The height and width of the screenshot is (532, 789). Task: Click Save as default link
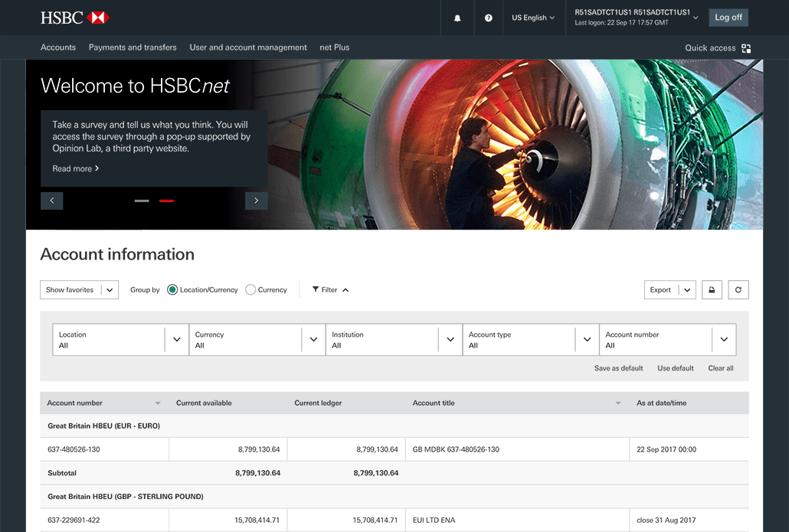click(618, 368)
